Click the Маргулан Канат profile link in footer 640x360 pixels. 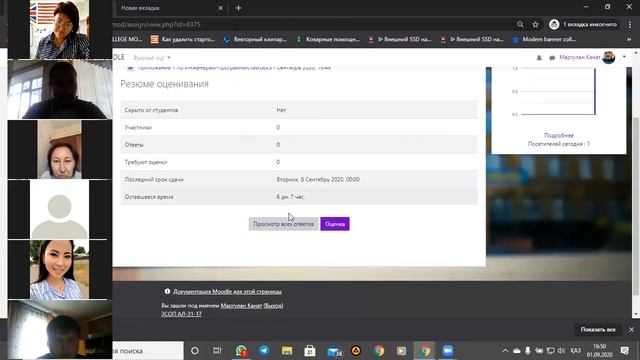(241, 305)
